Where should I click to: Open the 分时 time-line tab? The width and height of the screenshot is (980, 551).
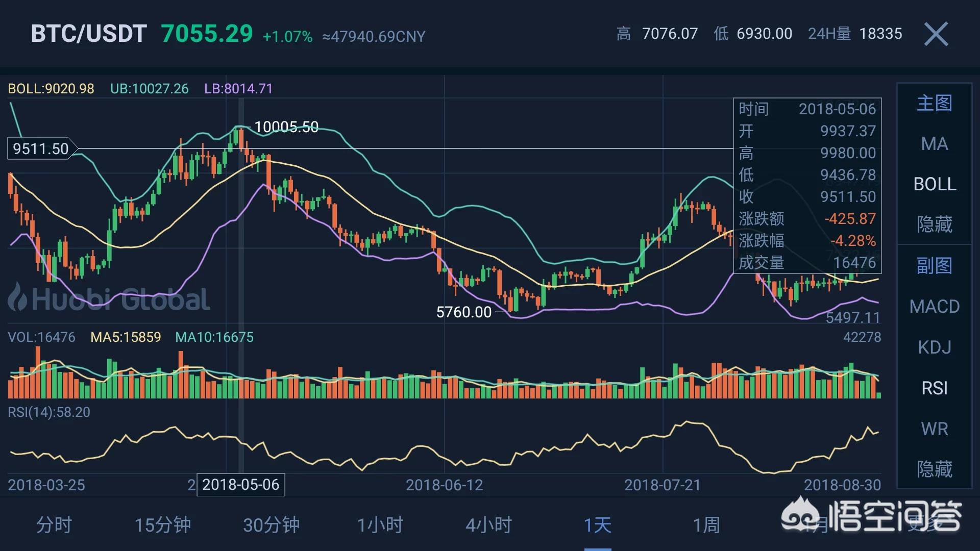point(54,525)
